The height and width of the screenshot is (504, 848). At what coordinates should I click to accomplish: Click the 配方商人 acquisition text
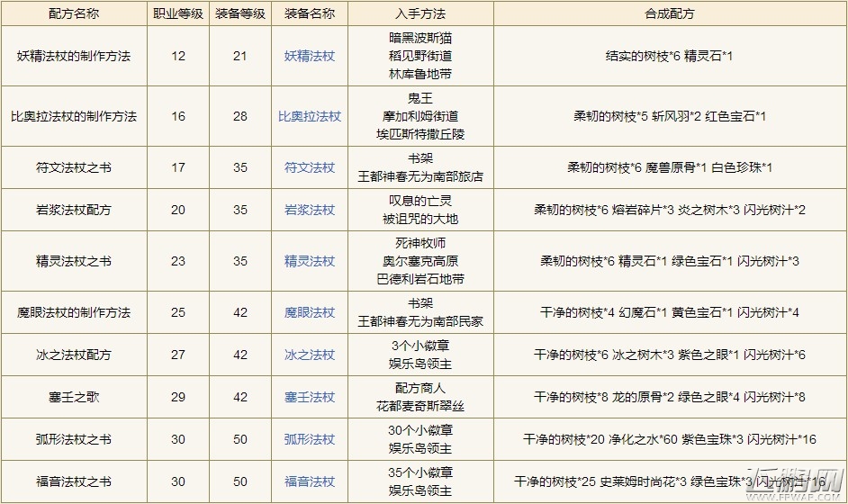[x=420, y=388]
